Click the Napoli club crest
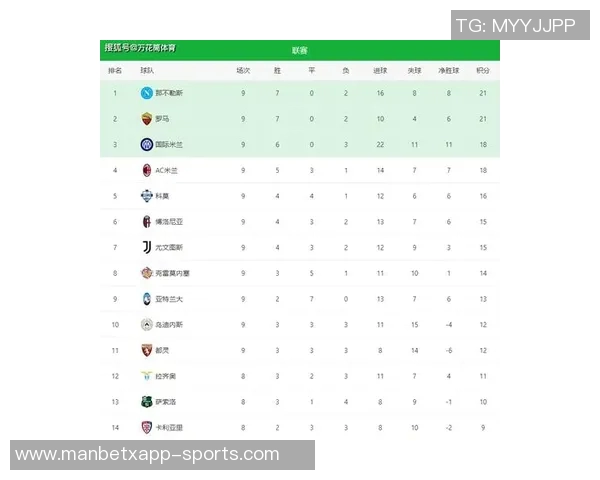Screen dimensions: 600x480 [x=146, y=93]
